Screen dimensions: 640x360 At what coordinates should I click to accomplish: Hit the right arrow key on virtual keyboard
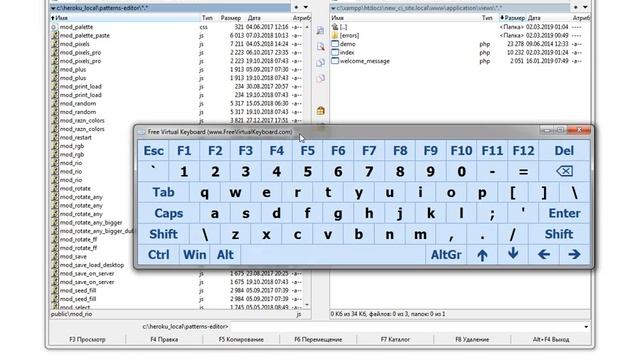point(574,255)
